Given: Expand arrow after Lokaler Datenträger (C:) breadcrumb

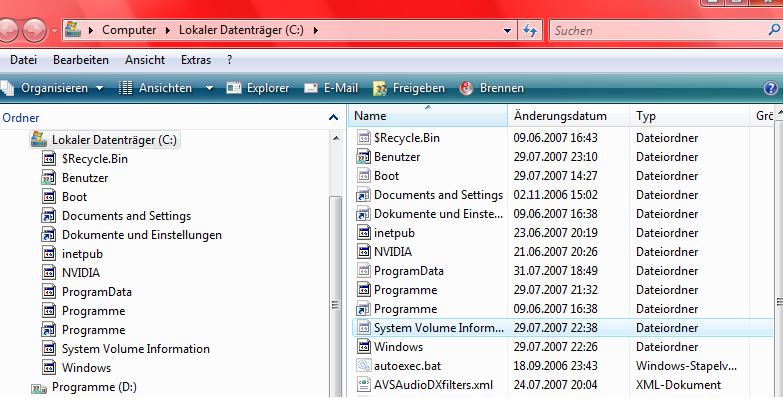Looking at the screenshot, I should [316, 30].
